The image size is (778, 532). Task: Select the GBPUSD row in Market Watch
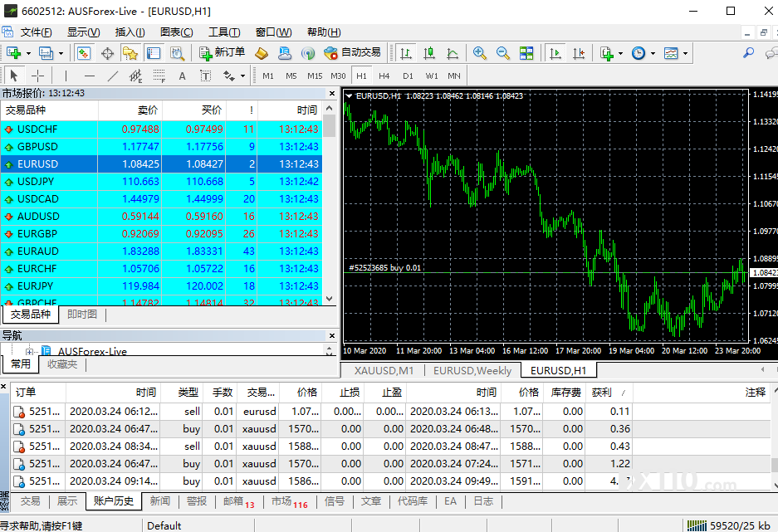pos(161,147)
